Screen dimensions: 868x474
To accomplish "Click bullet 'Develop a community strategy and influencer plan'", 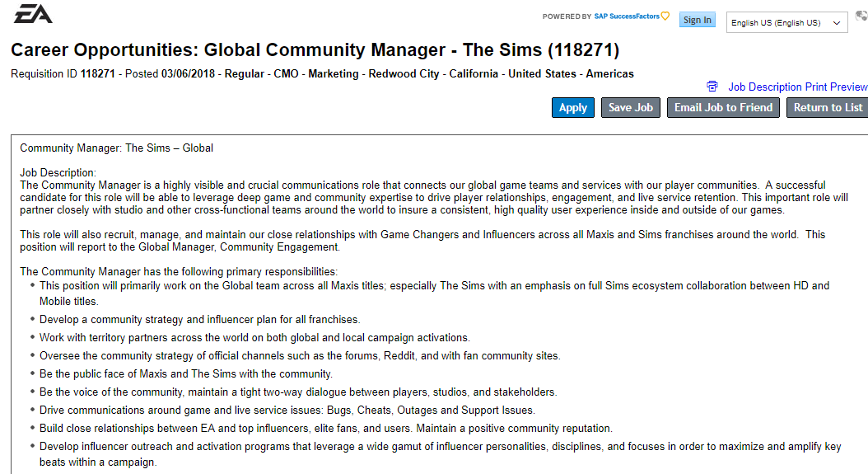I will pos(199,320).
